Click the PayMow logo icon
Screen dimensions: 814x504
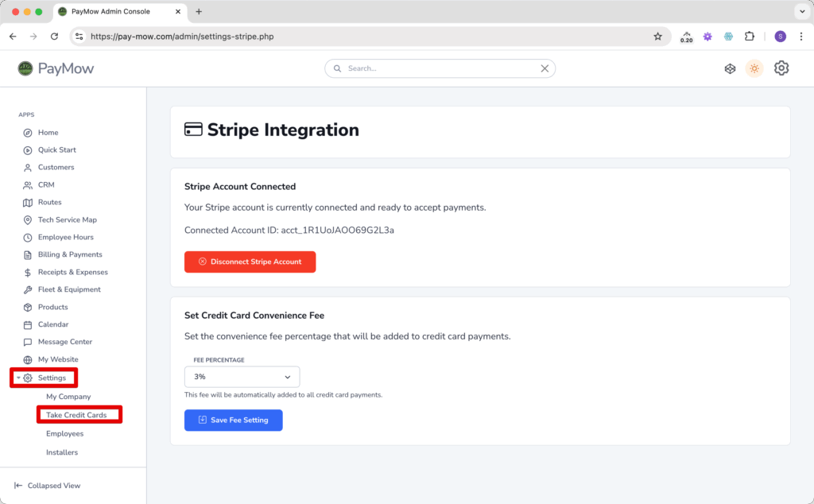tap(25, 68)
